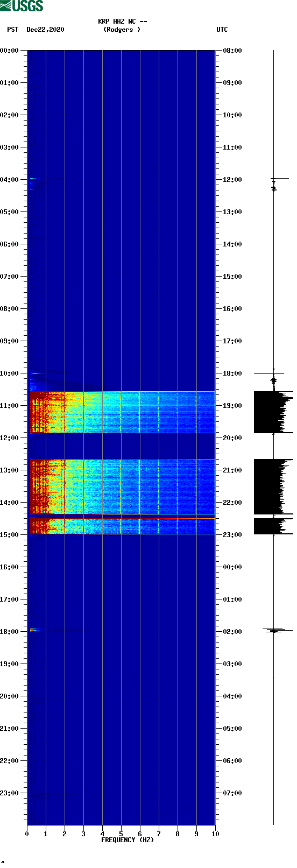The image size is (297, 868).
Task: Click the 9 Hz frequency tick label
Action: pos(196,834)
